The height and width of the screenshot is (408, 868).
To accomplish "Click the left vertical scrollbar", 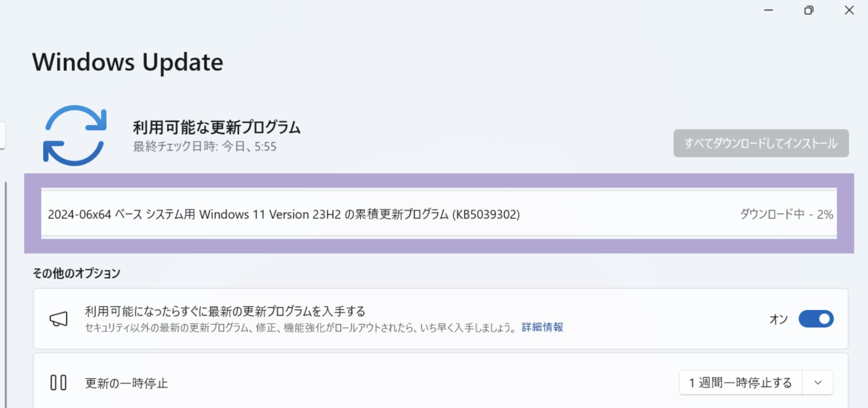I will pos(6,293).
